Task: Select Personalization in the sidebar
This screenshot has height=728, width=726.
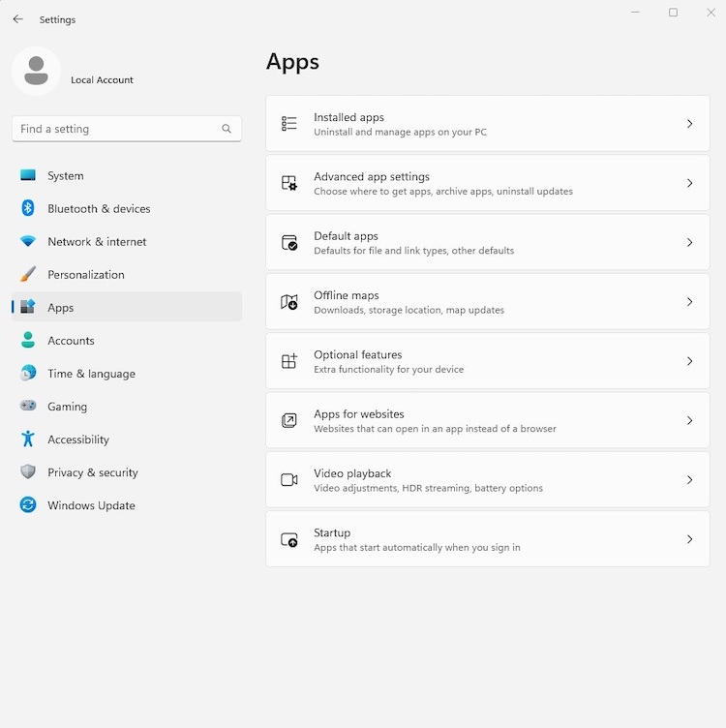Action: pos(127,274)
